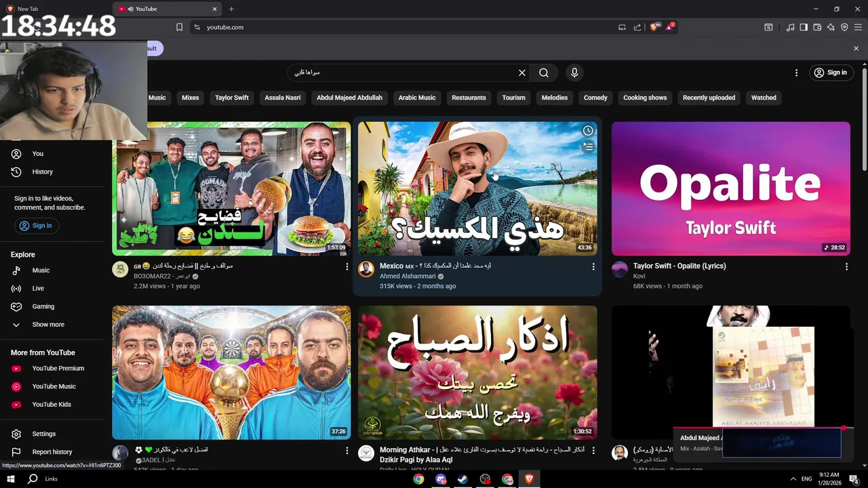Open Report history in sidebar
Screen dimensions: 868x488
click(x=52, y=452)
